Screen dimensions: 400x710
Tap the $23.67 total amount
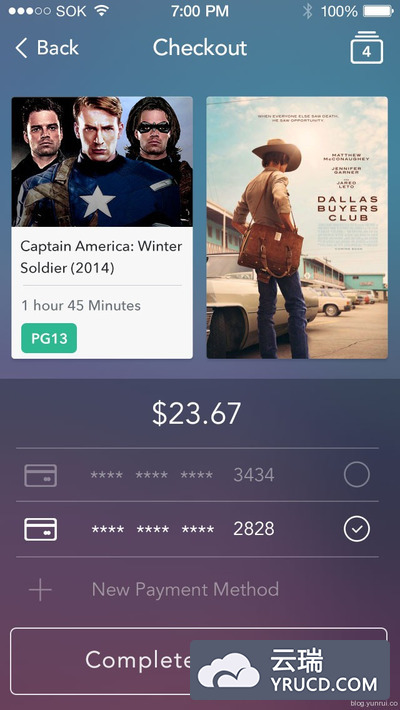196,413
